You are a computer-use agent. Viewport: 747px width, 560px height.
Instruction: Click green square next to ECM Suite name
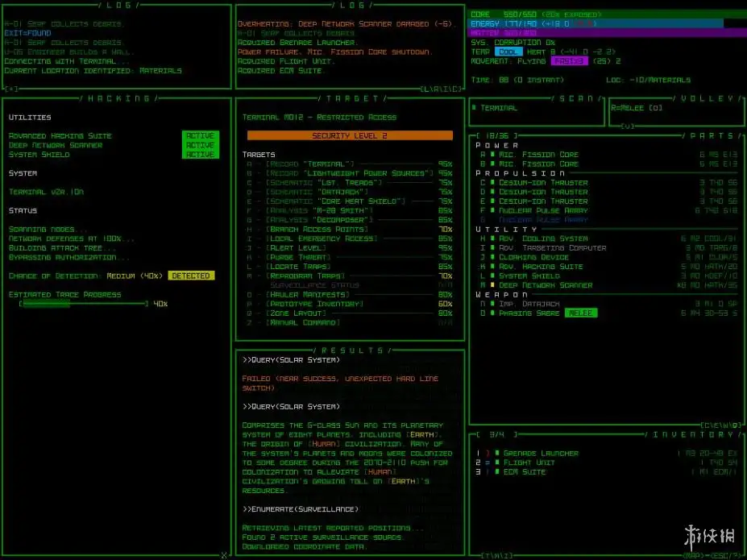pyautogui.click(x=497, y=472)
